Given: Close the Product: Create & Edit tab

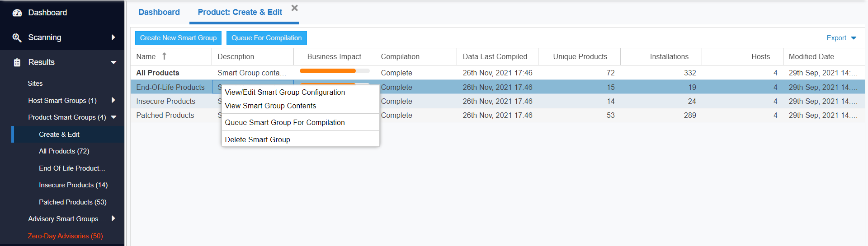Looking at the screenshot, I should point(295,8).
